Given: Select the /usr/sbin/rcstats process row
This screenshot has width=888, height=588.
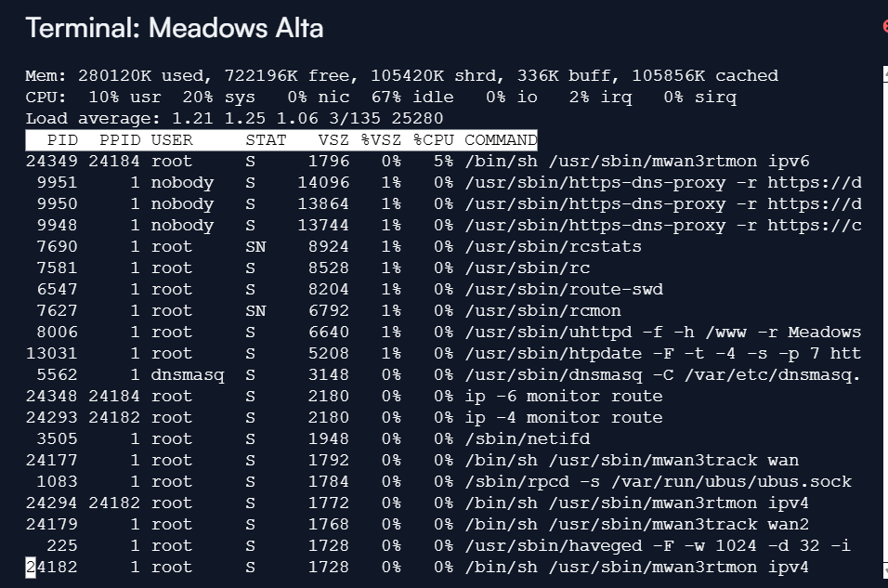Looking at the screenshot, I should (x=333, y=247).
